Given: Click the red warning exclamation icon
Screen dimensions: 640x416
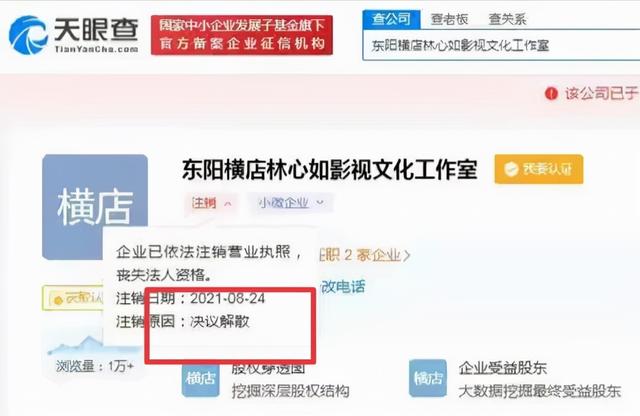Looking at the screenshot, I should click(x=551, y=93).
